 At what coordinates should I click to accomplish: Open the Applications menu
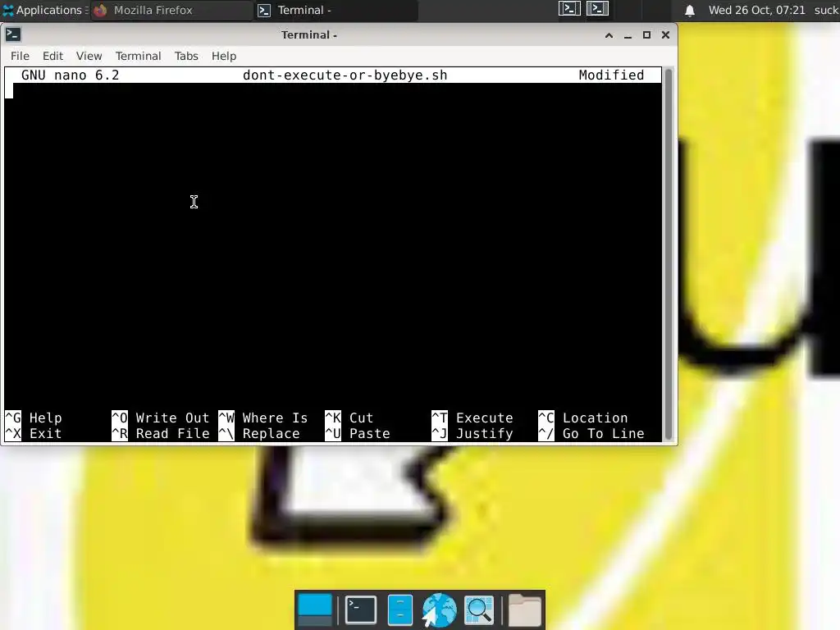click(44, 10)
